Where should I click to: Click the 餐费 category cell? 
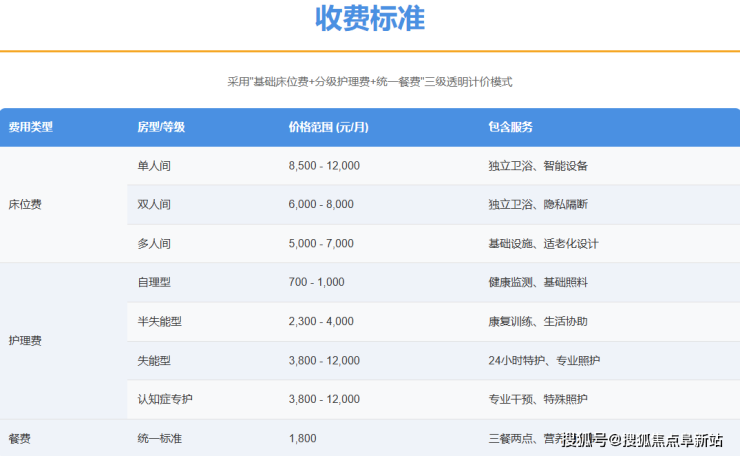[19, 438]
